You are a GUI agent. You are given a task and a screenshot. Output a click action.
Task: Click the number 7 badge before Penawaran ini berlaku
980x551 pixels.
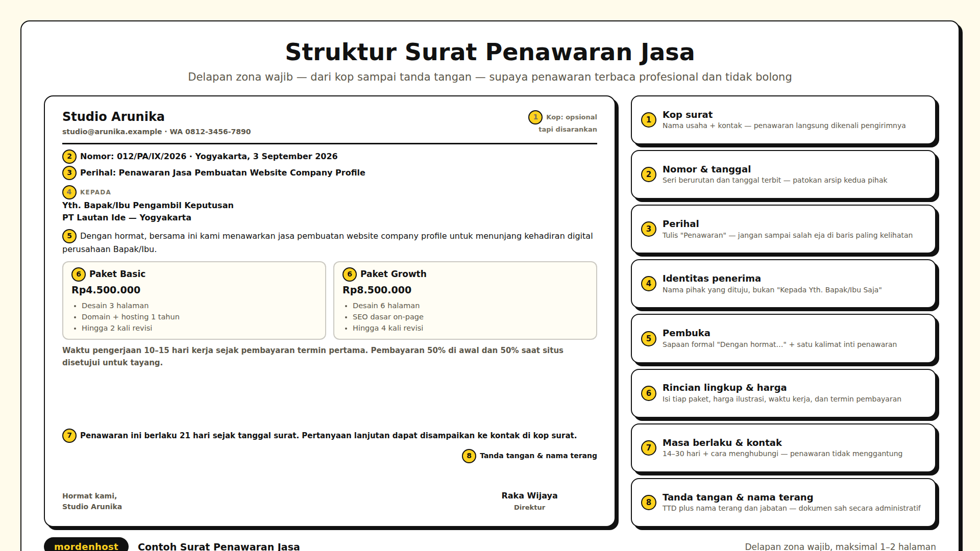tap(69, 436)
